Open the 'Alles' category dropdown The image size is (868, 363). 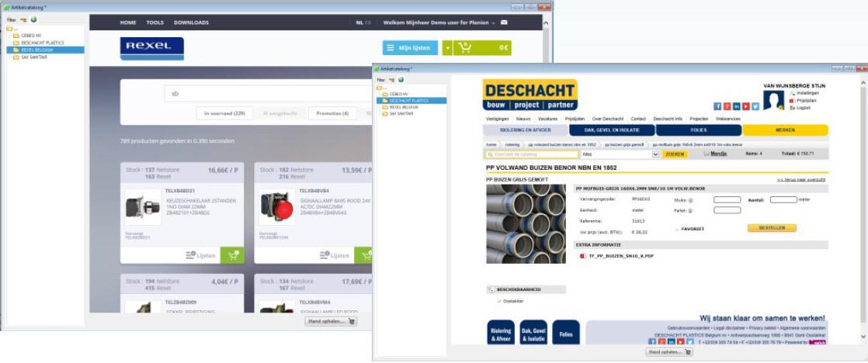tap(620, 154)
